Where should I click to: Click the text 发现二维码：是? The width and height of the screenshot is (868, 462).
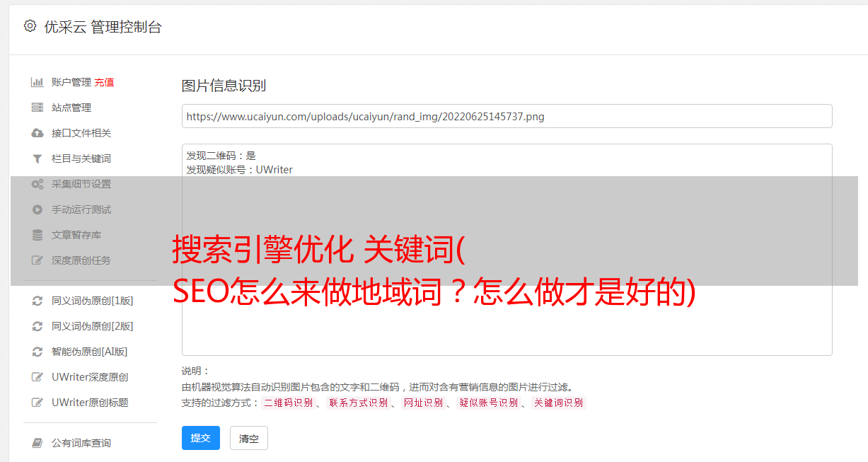(x=221, y=156)
